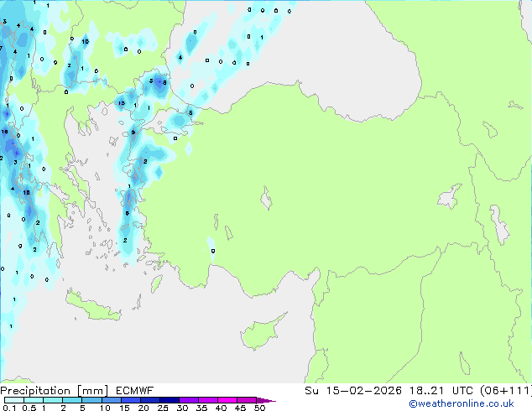The image size is (532, 411).
Task: Click the 20–25 mm dark blue swatch
Action: click(150, 400)
